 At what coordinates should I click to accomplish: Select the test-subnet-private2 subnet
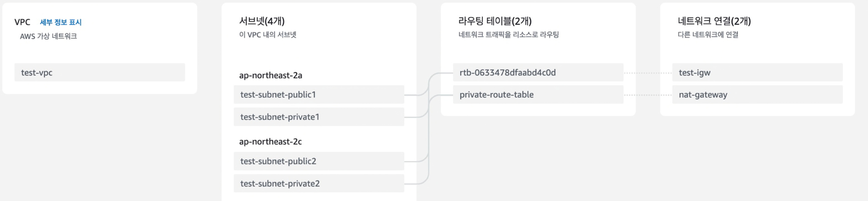click(319, 183)
